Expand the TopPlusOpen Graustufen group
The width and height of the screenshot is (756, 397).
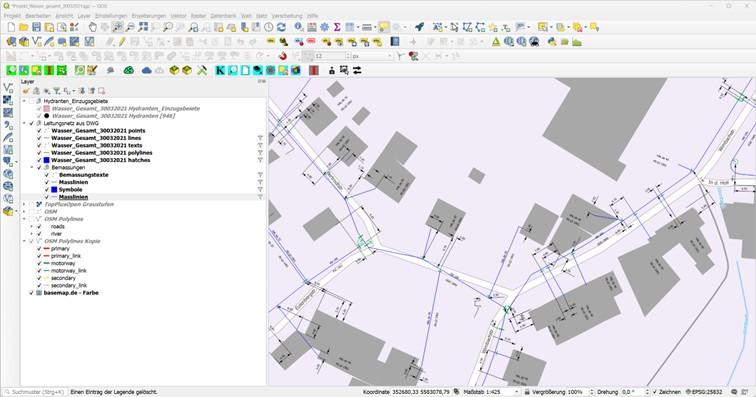coord(24,205)
